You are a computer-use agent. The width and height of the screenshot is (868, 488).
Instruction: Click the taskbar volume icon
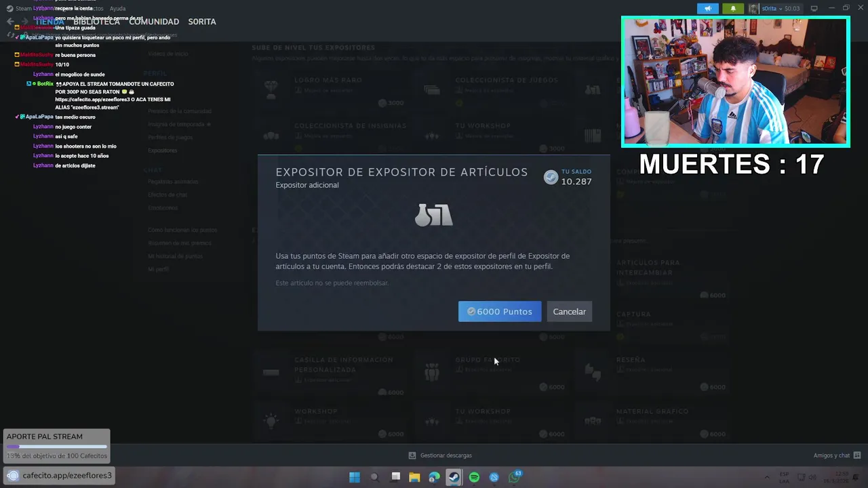pyautogui.click(x=814, y=477)
